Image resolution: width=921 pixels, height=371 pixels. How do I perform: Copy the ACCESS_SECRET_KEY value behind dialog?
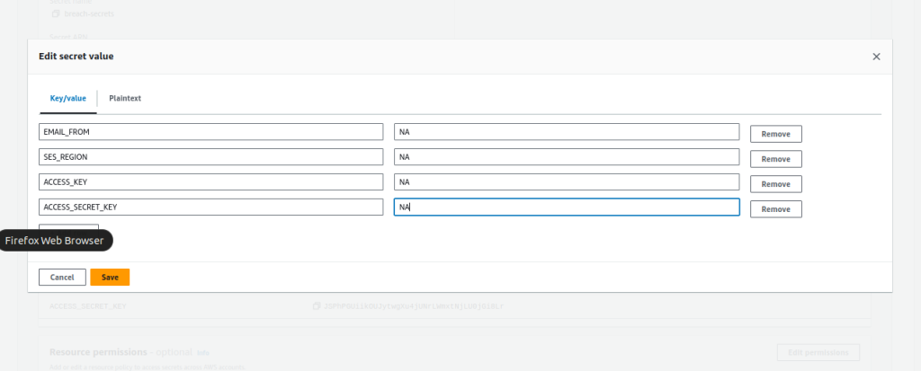(317, 306)
